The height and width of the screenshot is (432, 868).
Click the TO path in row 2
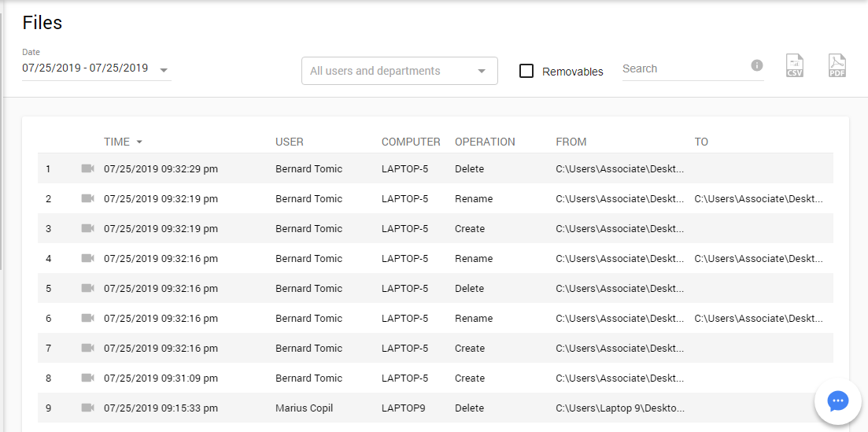[x=759, y=199]
